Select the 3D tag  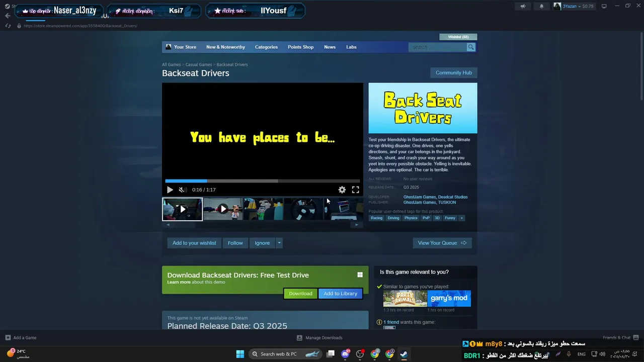tap(437, 218)
